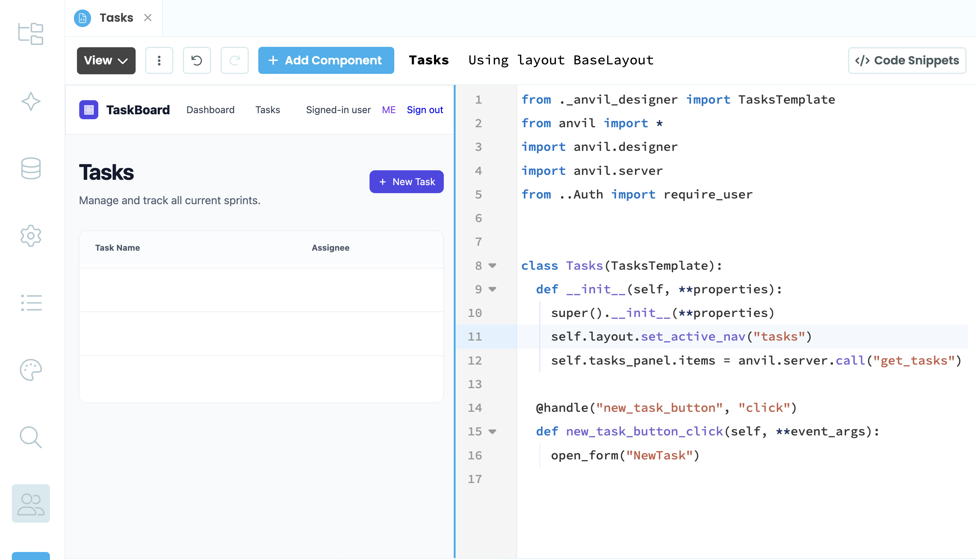This screenshot has width=976, height=560.
Task: Click the ME user badge
Action: tap(389, 110)
